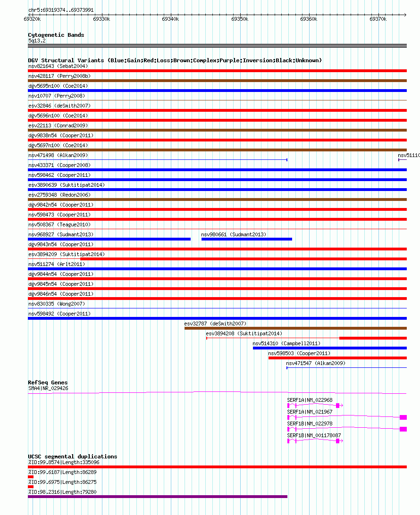Click the dgv9842n54 (Cooper2011) label

61,204
